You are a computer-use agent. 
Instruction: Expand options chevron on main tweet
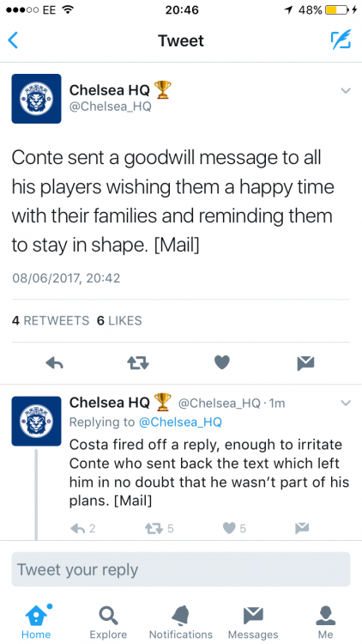(346, 90)
